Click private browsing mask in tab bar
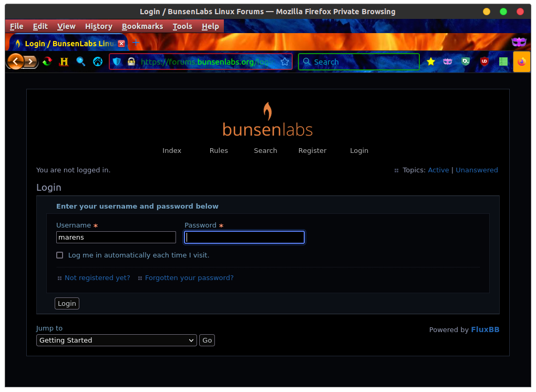The width and height of the screenshot is (536, 392). coord(519,42)
